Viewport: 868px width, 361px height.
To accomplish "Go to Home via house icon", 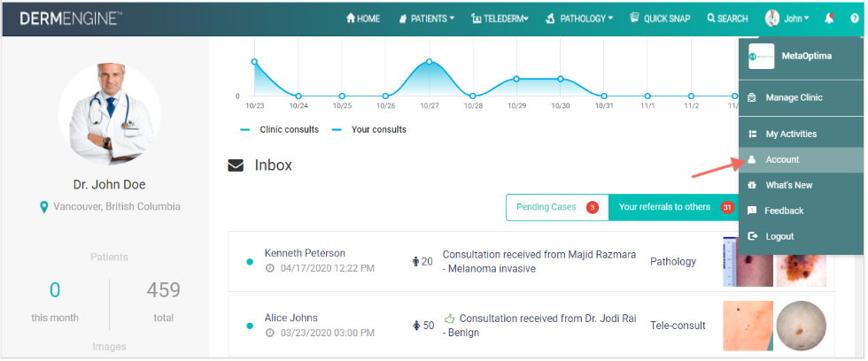I will tap(362, 19).
